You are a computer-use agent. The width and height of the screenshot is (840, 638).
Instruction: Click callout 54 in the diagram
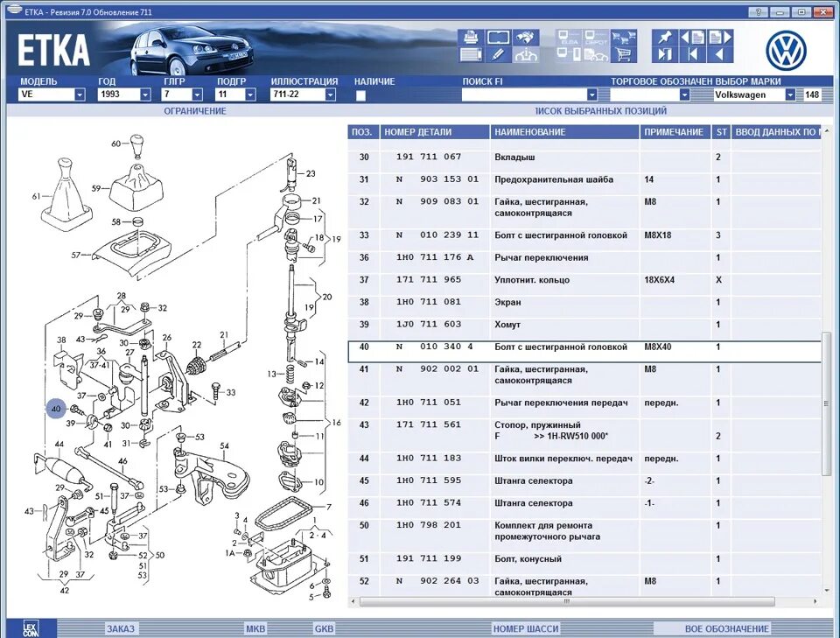pos(225,445)
